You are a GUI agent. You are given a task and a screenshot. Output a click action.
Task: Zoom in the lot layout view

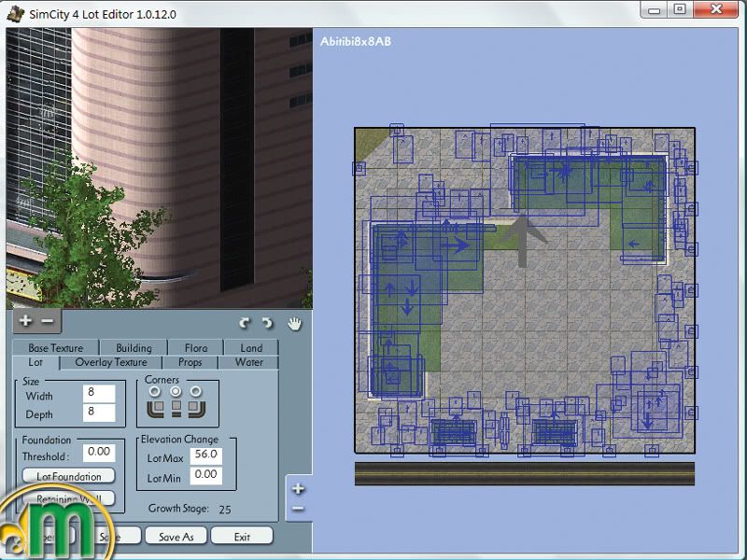(298, 488)
